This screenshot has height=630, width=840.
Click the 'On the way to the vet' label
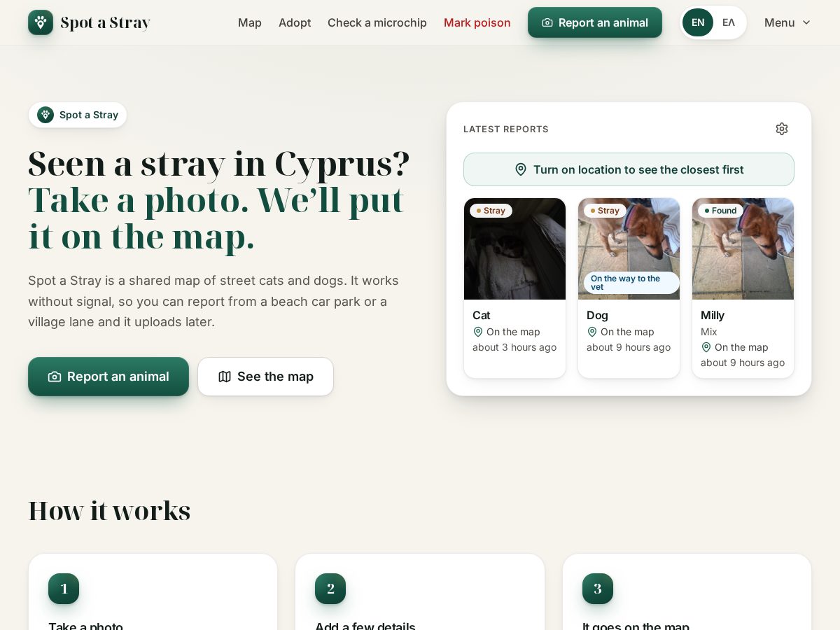point(631,283)
